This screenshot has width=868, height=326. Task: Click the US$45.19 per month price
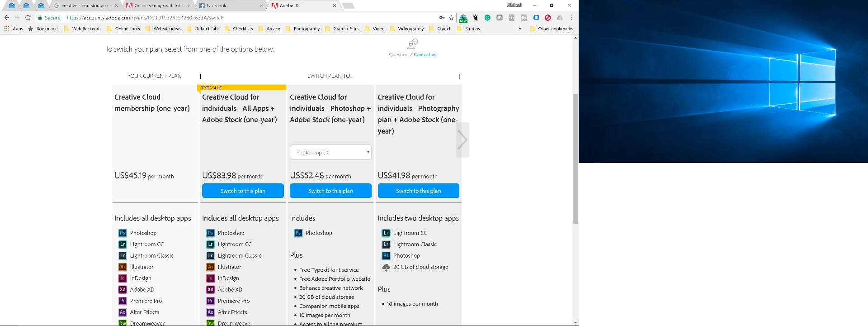tap(144, 176)
